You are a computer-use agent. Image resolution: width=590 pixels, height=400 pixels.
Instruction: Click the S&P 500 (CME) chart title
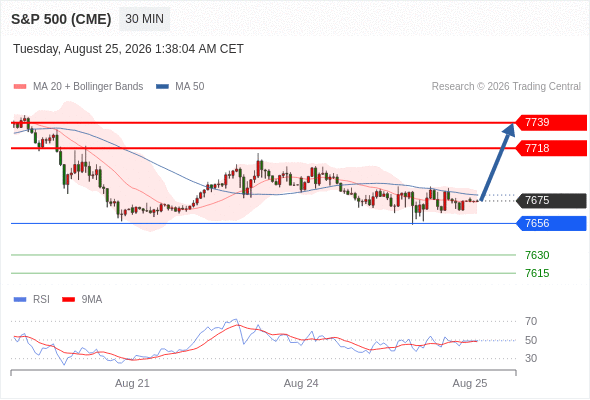pyautogui.click(x=61, y=19)
